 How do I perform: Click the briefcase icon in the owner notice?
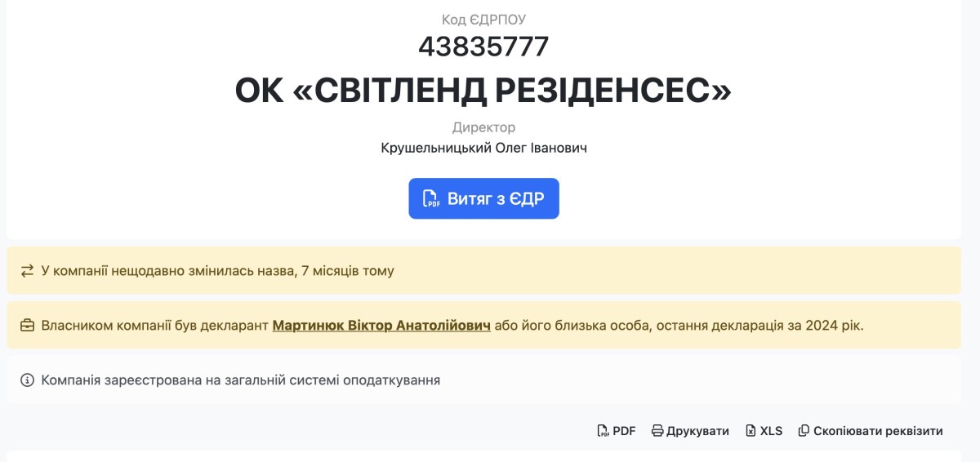28,326
